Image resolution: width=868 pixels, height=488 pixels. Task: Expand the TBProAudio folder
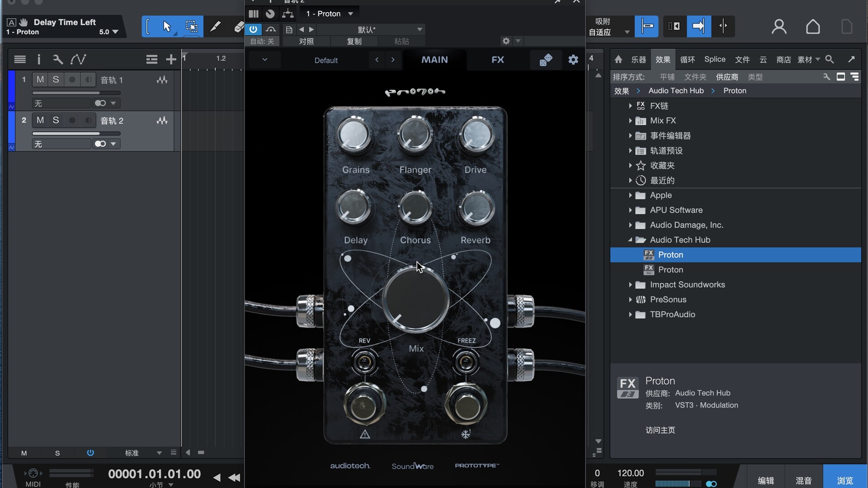(x=630, y=314)
